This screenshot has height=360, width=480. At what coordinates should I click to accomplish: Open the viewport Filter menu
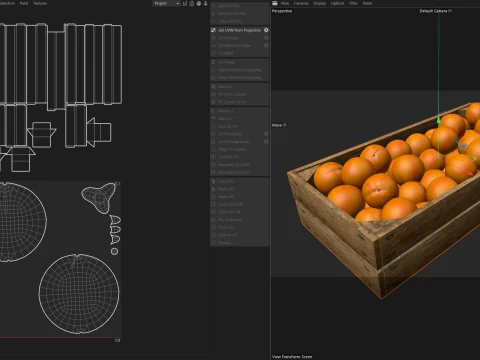point(353,3)
